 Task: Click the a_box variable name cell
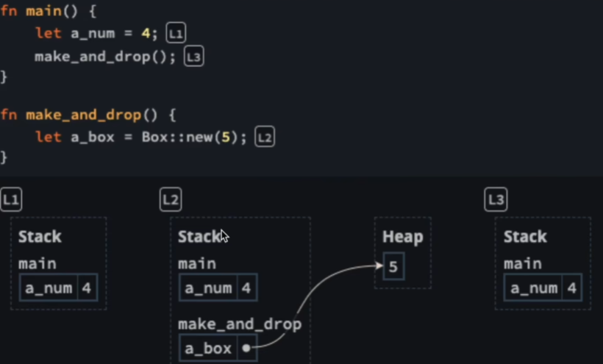[x=208, y=349]
